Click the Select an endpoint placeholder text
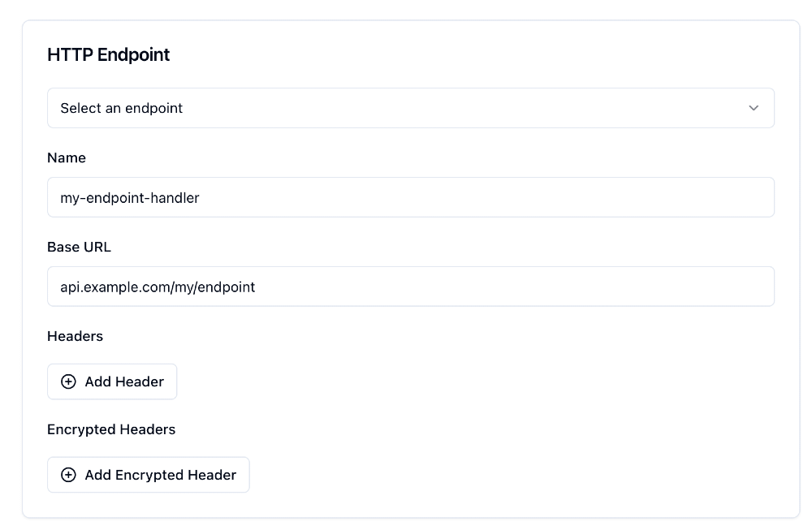The image size is (812, 530). pos(122,107)
